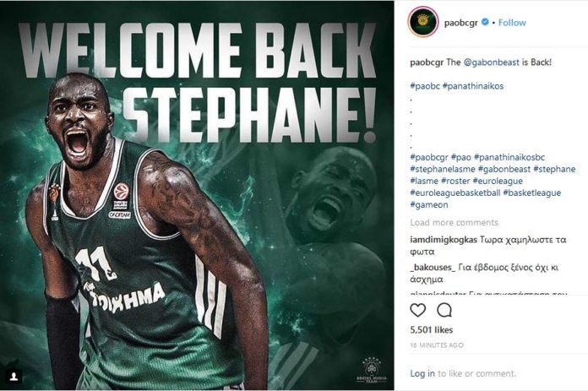Open the #panathinaikos hashtag
This screenshot has width=588, height=391.
pyautogui.click(x=473, y=86)
